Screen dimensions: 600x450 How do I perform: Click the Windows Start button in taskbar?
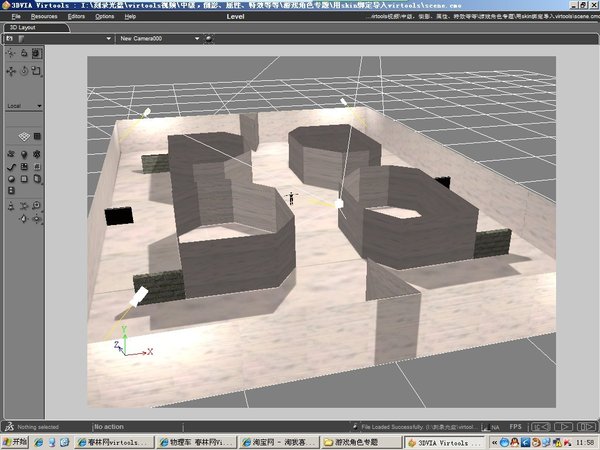(14, 441)
